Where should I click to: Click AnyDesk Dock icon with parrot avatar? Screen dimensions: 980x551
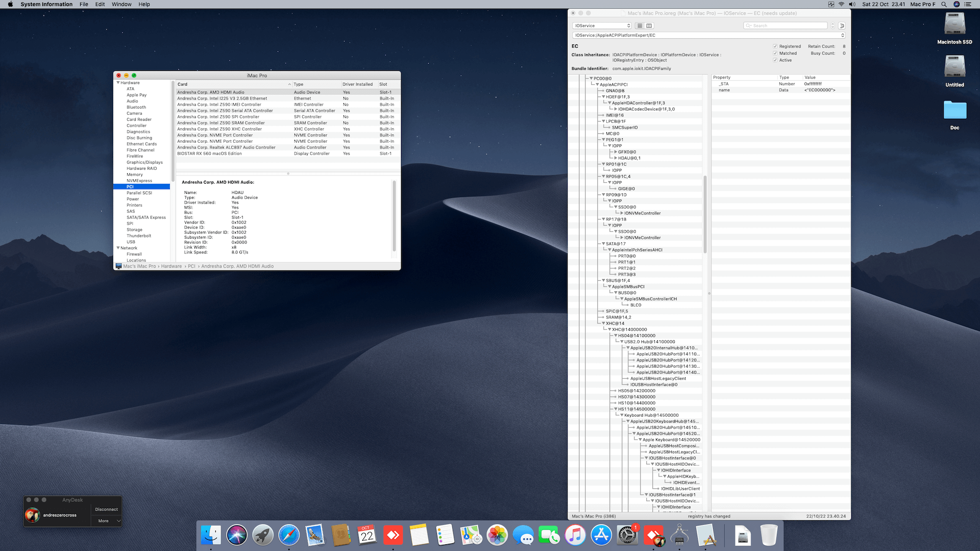coord(654,535)
